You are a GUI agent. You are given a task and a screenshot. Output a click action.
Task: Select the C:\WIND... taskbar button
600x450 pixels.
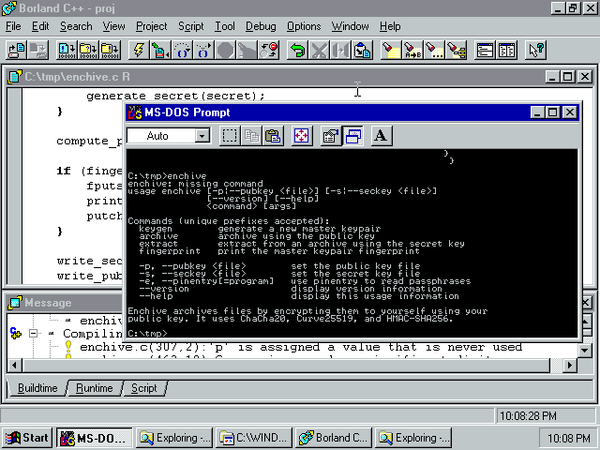253,438
